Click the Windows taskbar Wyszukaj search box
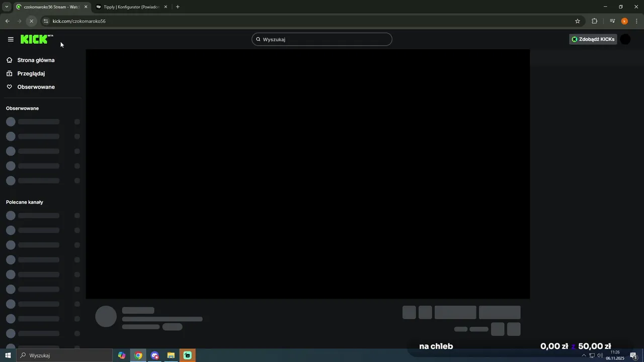The image size is (644, 362). pos(64,355)
